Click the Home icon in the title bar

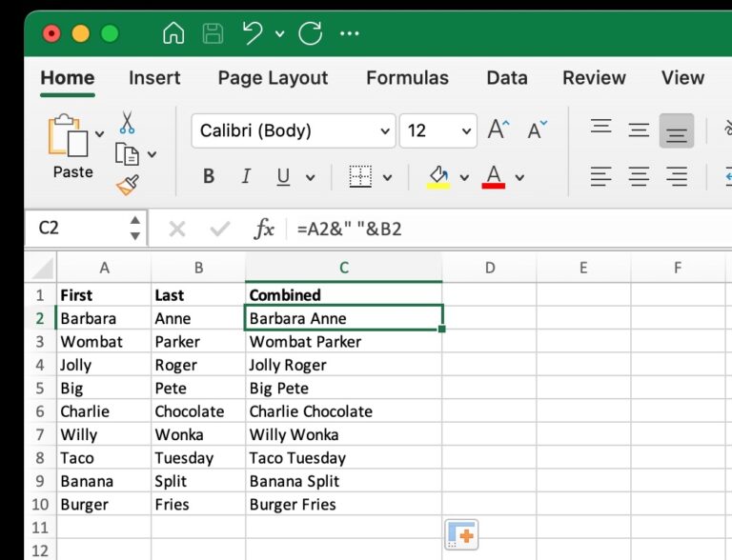tap(173, 33)
